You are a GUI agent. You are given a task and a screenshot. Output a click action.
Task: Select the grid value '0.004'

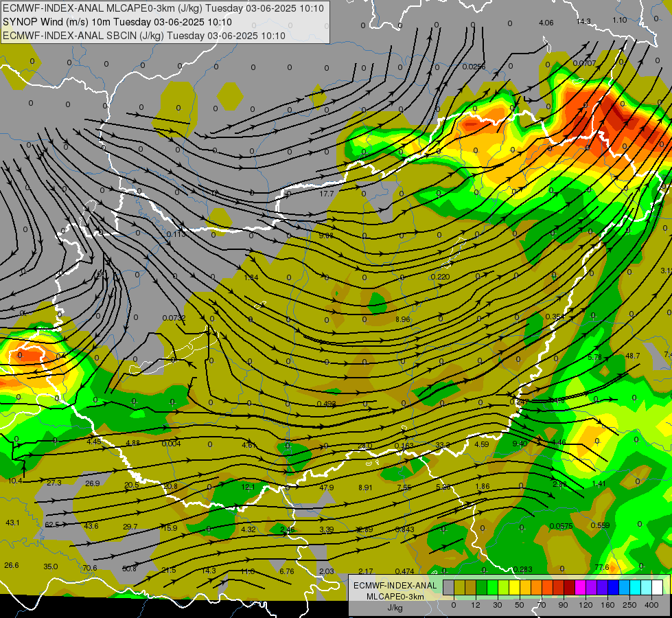click(x=171, y=444)
